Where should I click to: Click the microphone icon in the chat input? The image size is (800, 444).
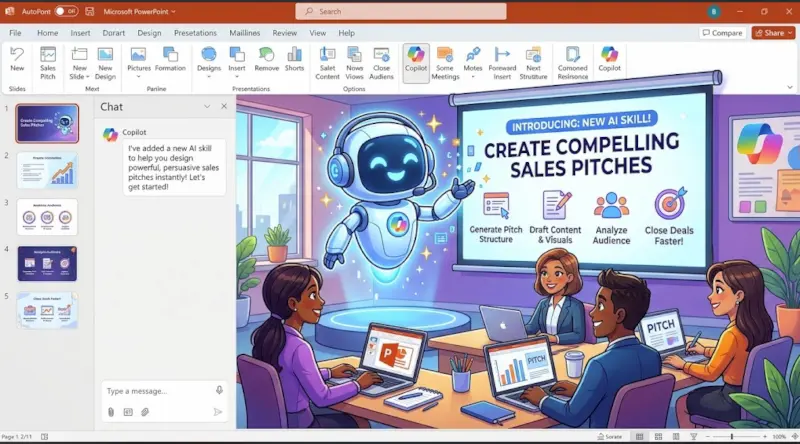(219, 390)
